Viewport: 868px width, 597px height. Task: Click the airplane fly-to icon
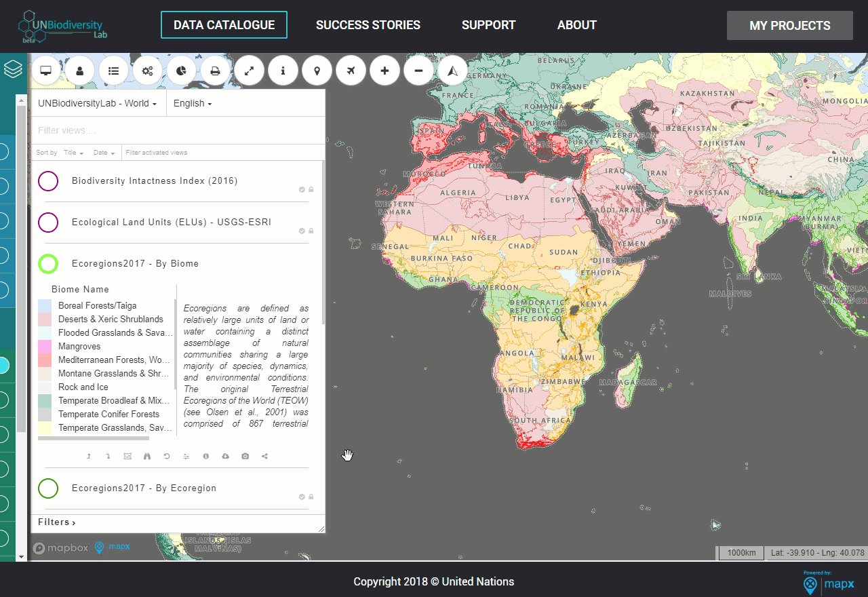click(351, 71)
